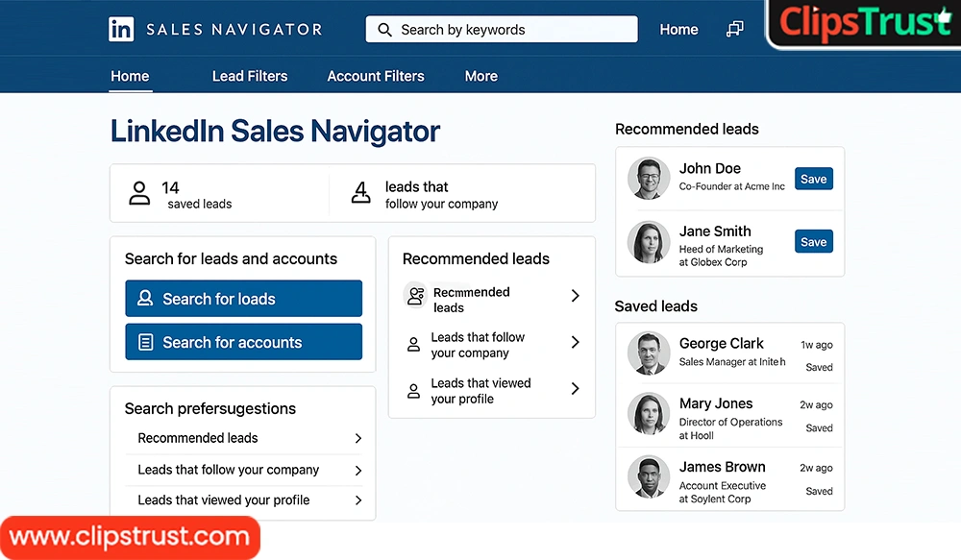
Task: Select the Home tab in navigation bar
Action: point(130,76)
